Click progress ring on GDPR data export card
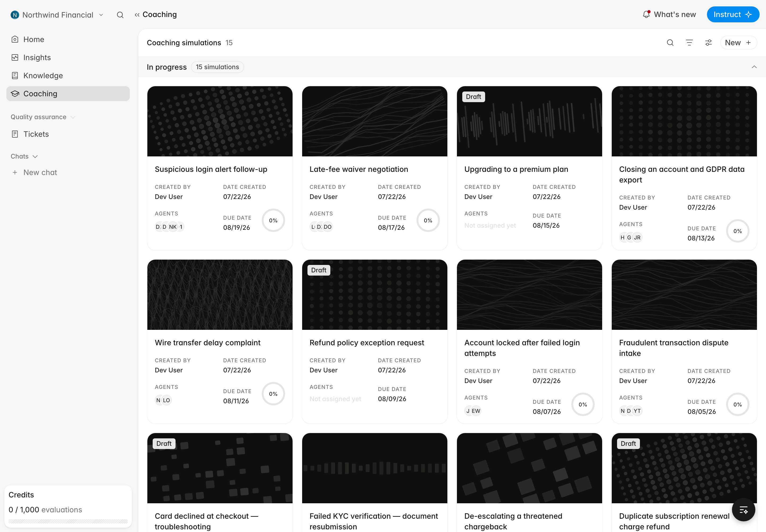 (x=737, y=231)
